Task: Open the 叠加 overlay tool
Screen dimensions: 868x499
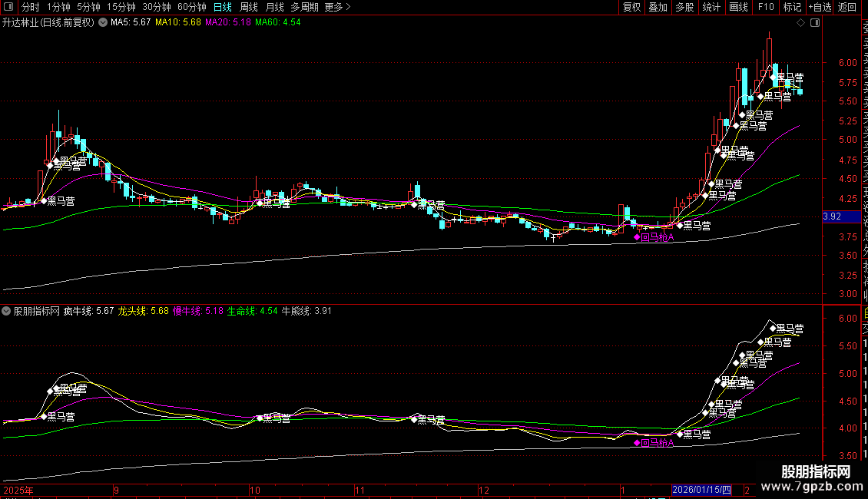Action: (658, 8)
